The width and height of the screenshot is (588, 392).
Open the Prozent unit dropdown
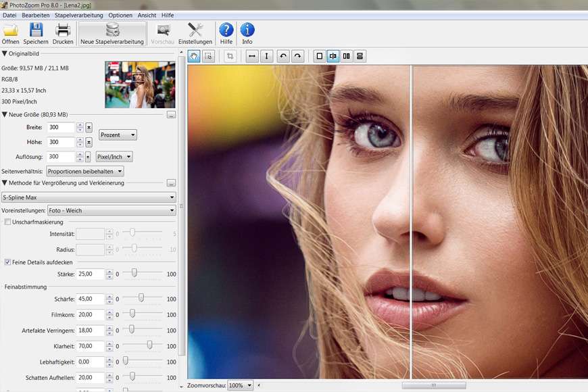(x=118, y=134)
